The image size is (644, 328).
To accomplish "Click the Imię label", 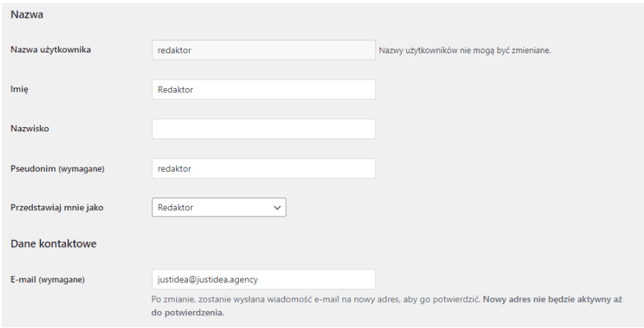I will click(x=19, y=89).
